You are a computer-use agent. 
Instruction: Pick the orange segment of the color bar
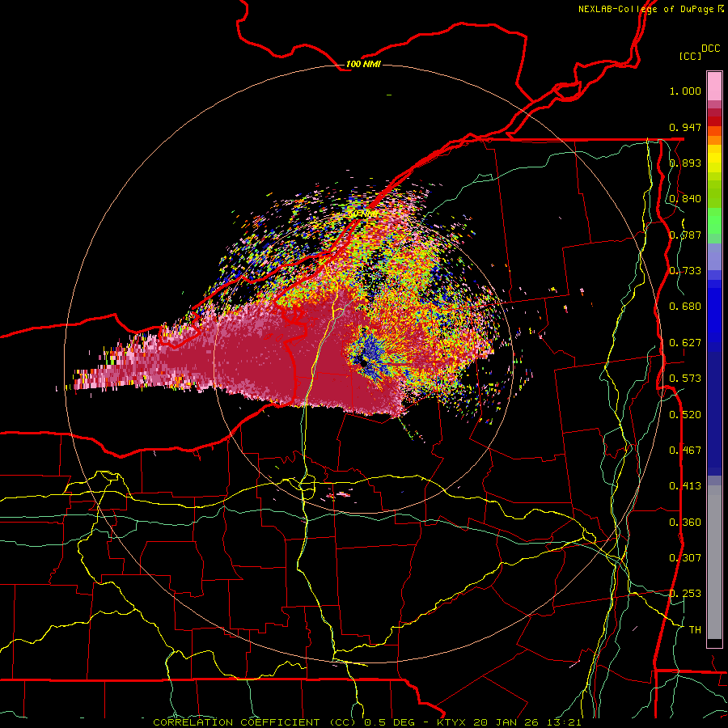click(x=714, y=140)
